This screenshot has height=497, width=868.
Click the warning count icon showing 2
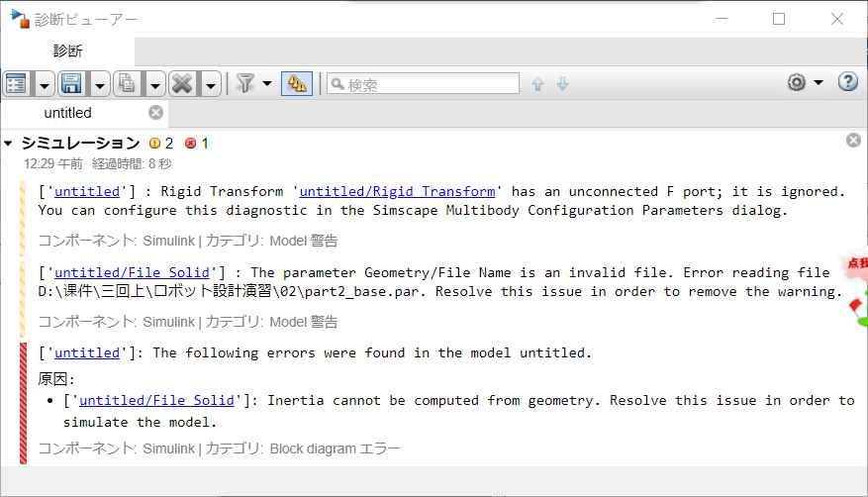pyautogui.click(x=154, y=144)
